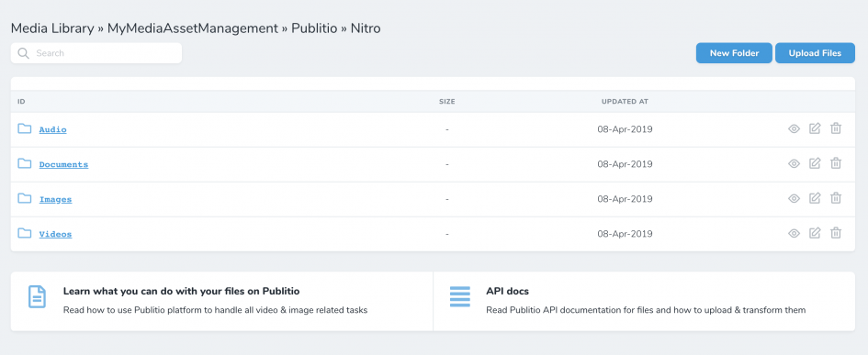Delete the Documents folder with trash icon
This screenshot has width=868, height=355.
[836, 163]
